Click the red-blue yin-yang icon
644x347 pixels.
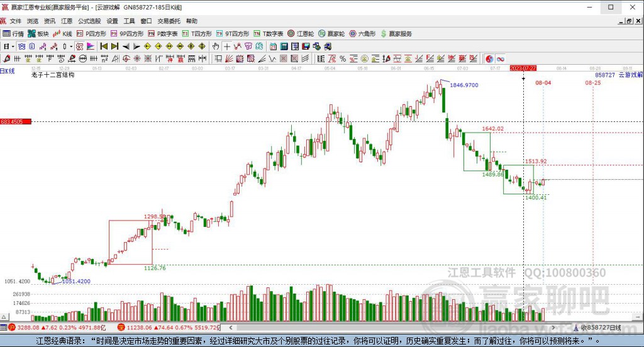(489, 58)
